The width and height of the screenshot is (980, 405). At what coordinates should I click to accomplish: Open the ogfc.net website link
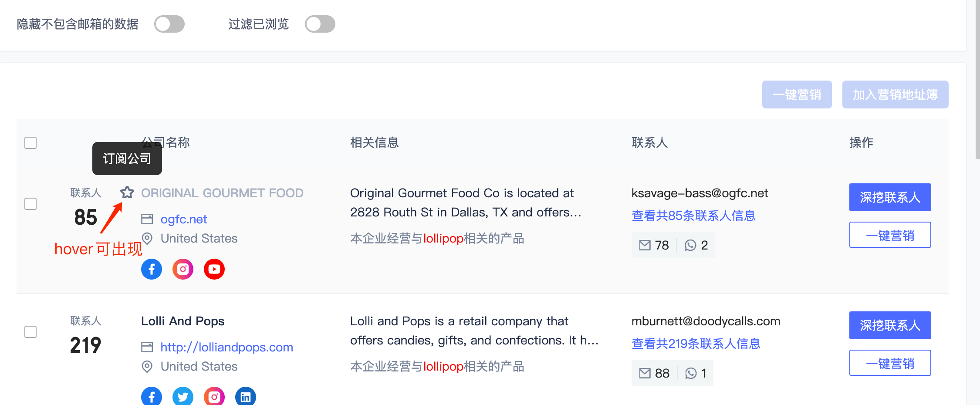pyautogui.click(x=184, y=219)
